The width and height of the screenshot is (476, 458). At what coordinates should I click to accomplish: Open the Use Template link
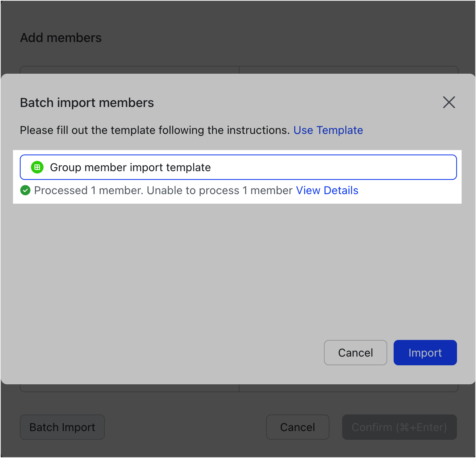point(328,130)
